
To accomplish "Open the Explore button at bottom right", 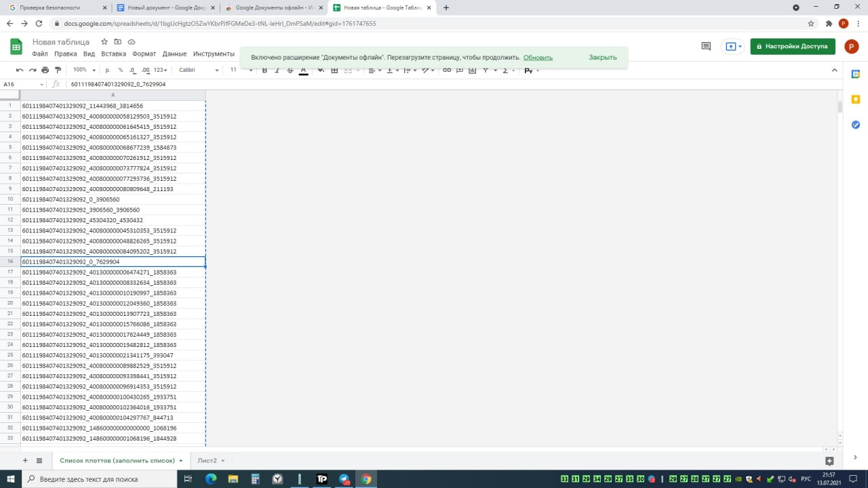I will pyautogui.click(x=829, y=461).
